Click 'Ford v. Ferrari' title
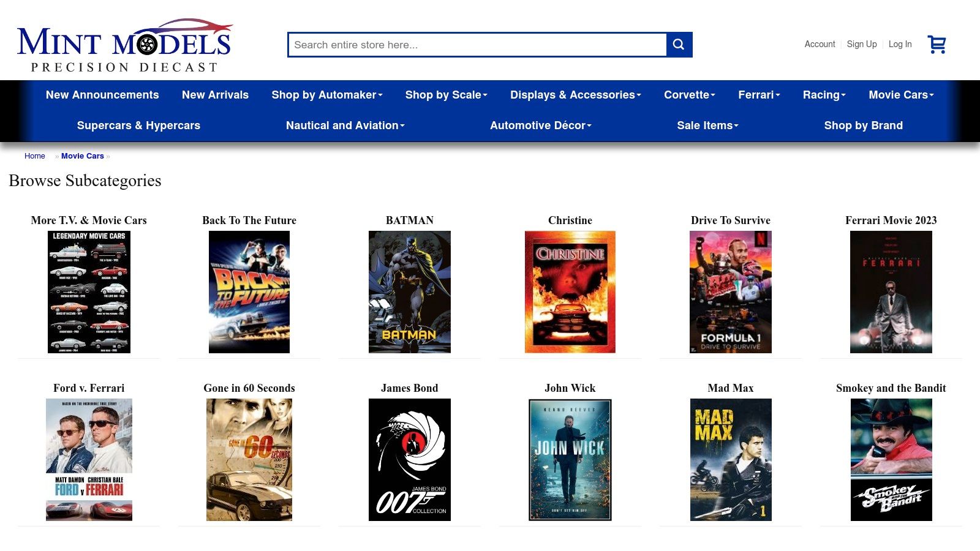This screenshot has height=551, width=980. coord(89,388)
